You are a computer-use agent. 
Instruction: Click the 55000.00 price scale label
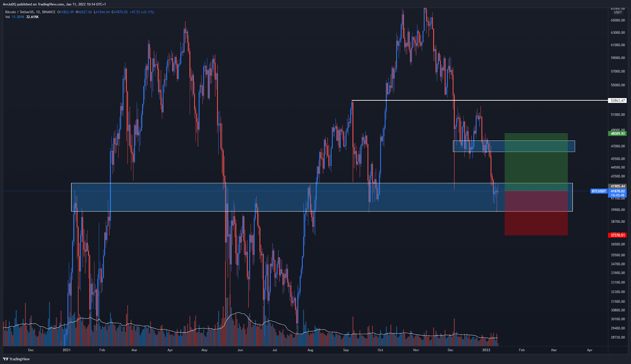[618, 85]
